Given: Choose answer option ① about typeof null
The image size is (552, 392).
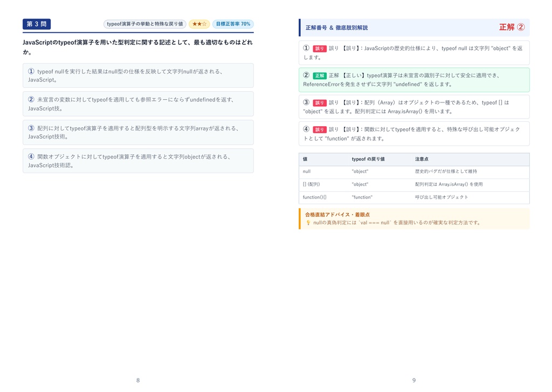Looking at the screenshot, I should click(x=138, y=75).
